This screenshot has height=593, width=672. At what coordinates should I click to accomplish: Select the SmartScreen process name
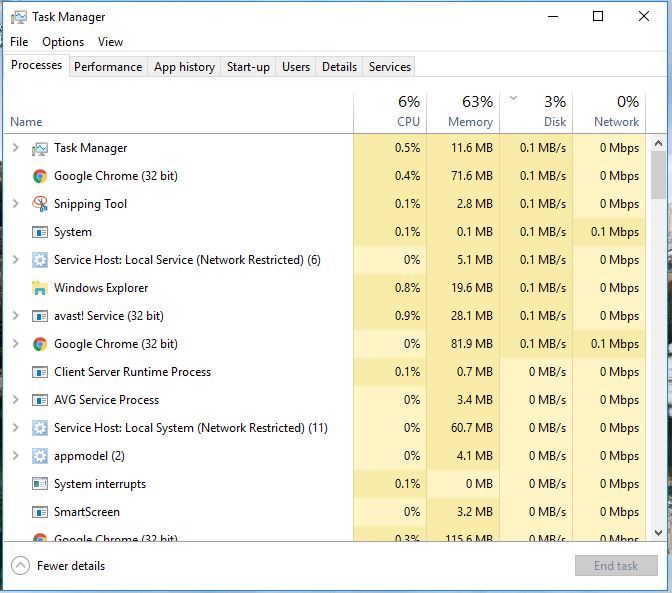click(87, 512)
